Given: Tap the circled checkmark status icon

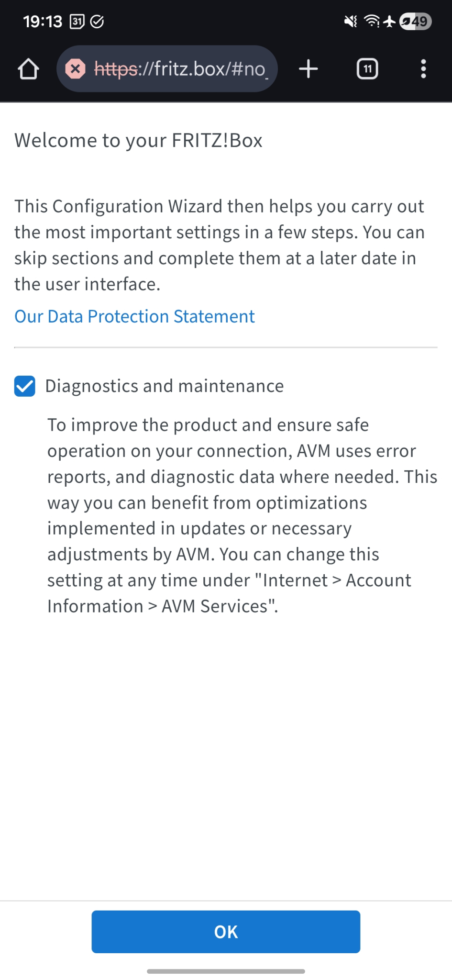Looking at the screenshot, I should (x=97, y=22).
